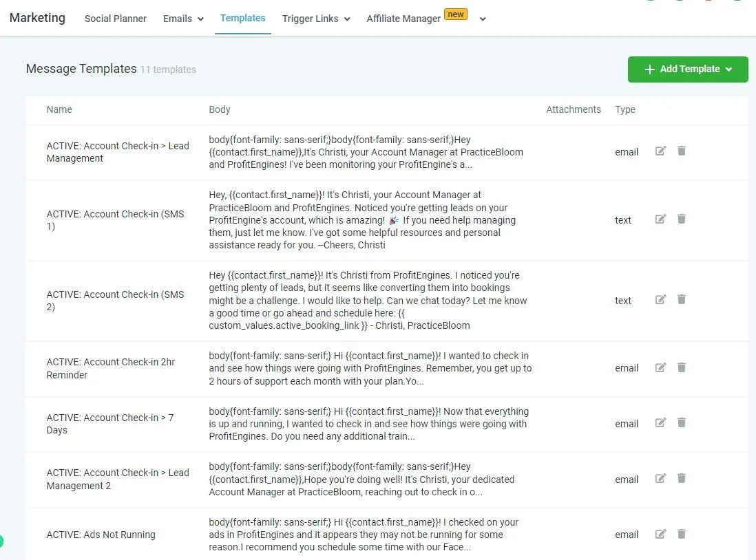756x560 pixels.
Task: Open the Add Template dropdown button
Action: [x=688, y=69]
